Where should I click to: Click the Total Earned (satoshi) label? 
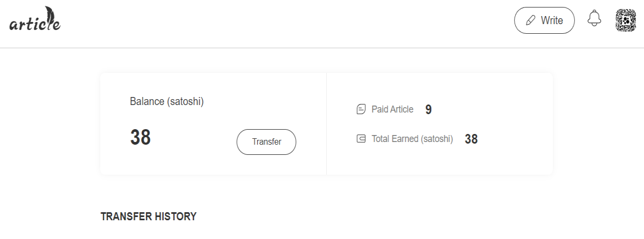coord(412,139)
